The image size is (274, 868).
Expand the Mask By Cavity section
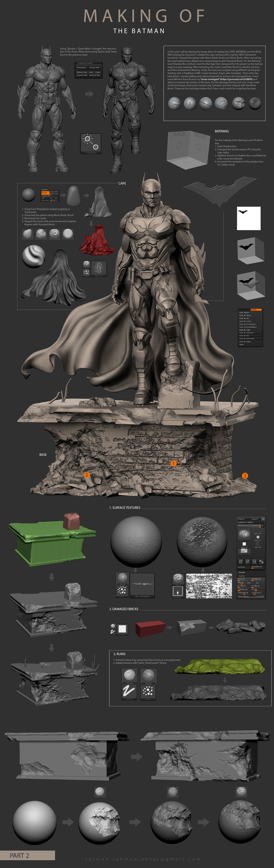[x=250, y=321]
